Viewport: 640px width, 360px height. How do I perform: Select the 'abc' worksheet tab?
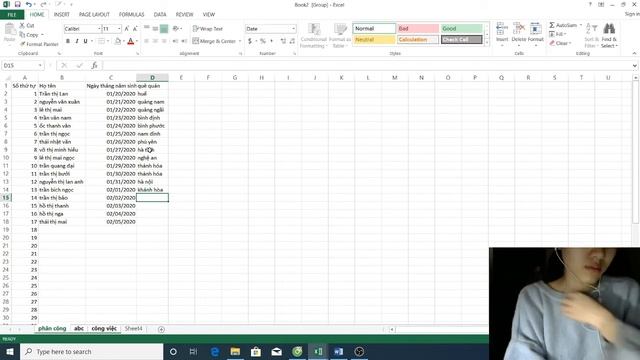(x=79, y=329)
